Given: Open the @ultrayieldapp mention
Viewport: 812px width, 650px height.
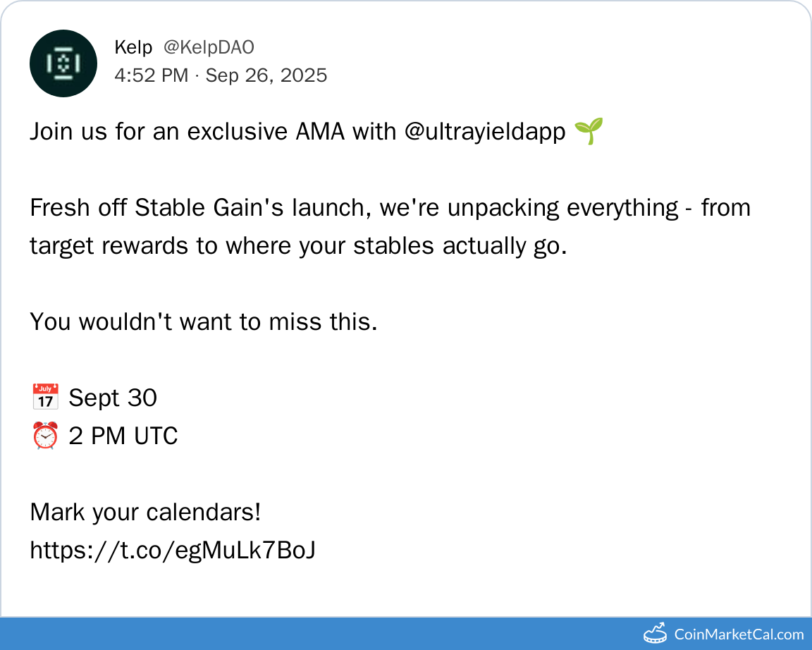Looking at the screenshot, I should click(x=485, y=132).
